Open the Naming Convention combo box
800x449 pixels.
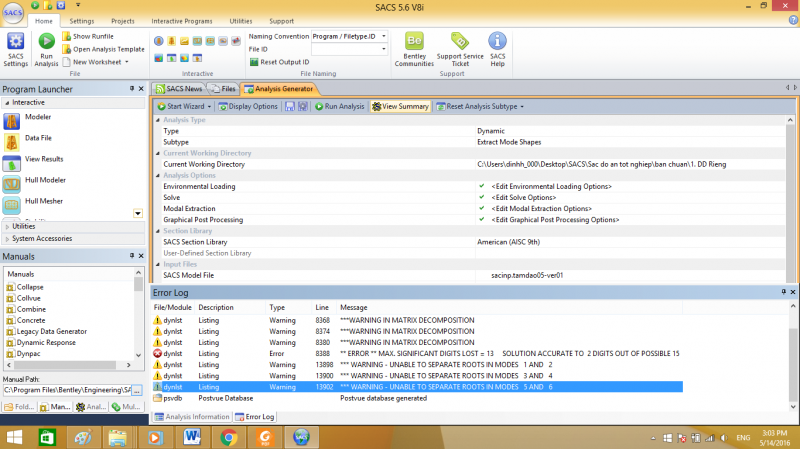click(349, 36)
